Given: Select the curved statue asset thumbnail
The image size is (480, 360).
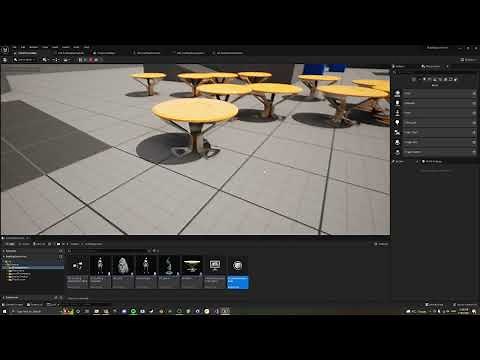Looking at the screenshot, I should [x=169, y=265].
